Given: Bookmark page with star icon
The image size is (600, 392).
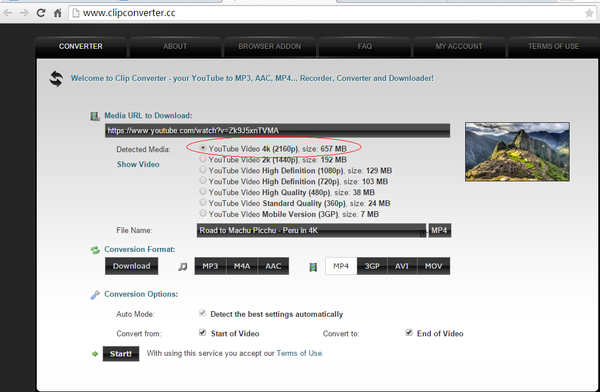Looking at the screenshot, I should [x=589, y=13].
